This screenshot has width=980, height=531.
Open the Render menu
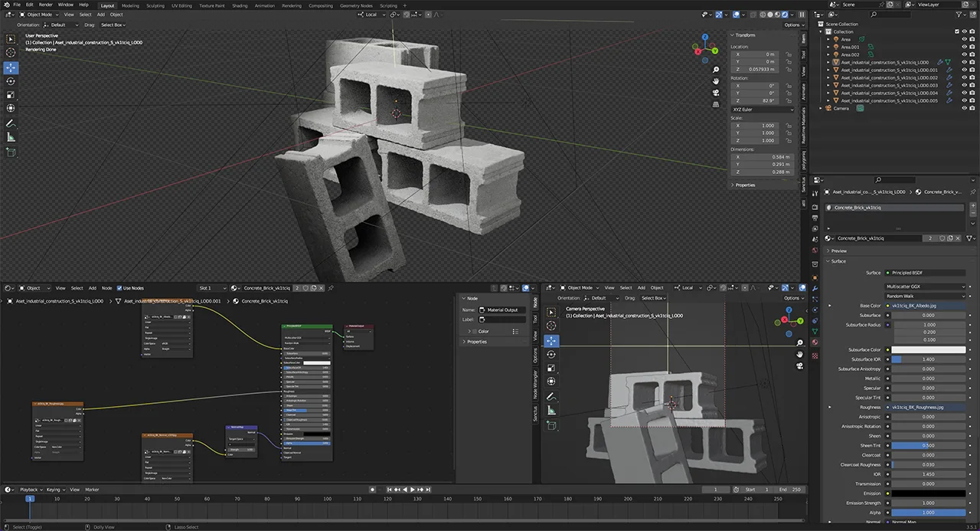pyautogui.click(x=46, y=5)
